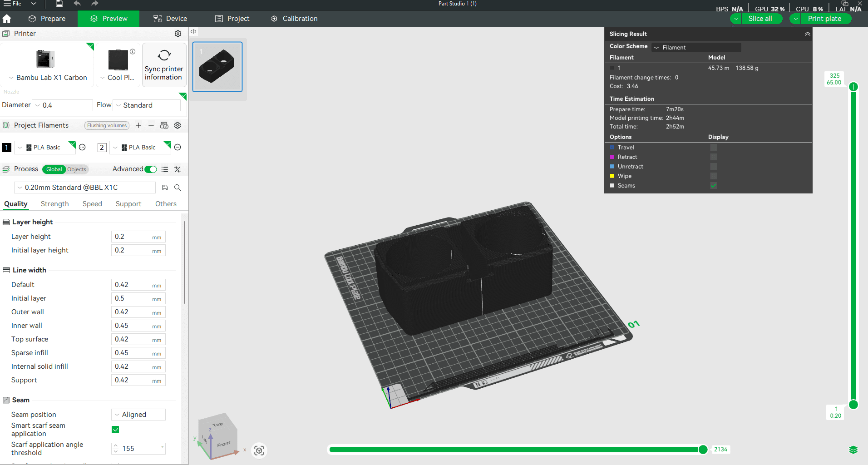This screenshot has width=868, height=465.
Task: Click the process settings list icon
Action: pyautogui.click(x=165, y=169)
